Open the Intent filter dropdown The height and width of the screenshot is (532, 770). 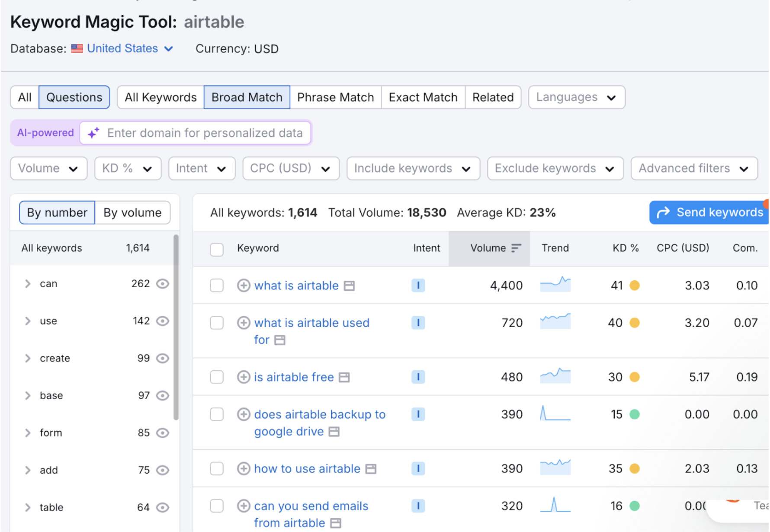click(x=202, y=168)
